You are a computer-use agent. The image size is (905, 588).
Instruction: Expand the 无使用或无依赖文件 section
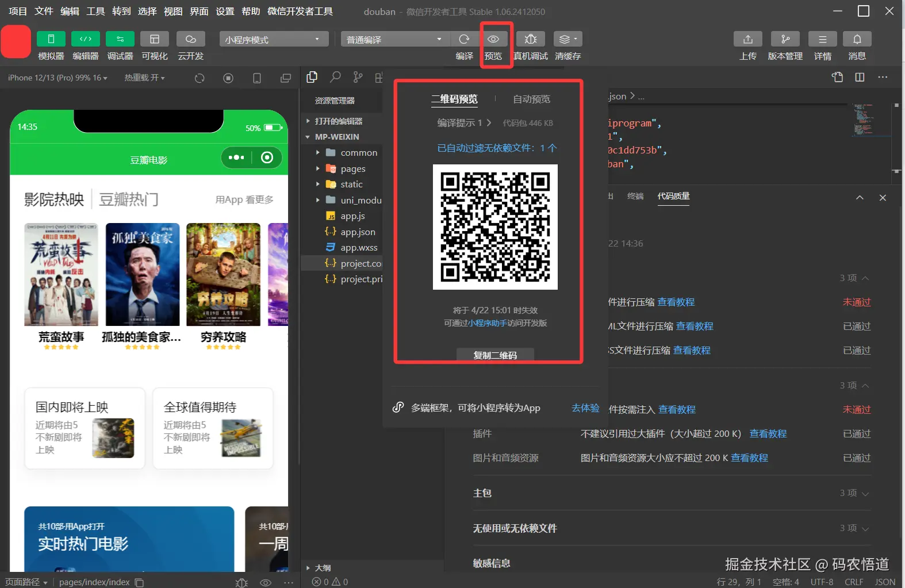(672, 528)
